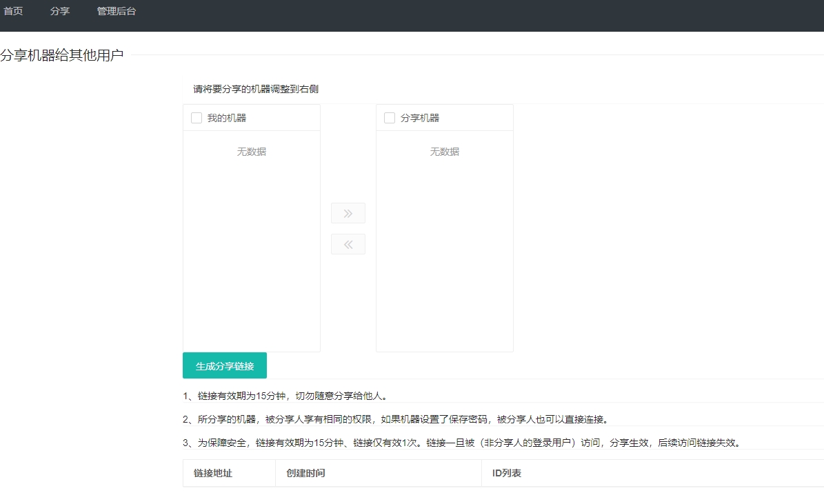The width and height of the screenshot is (824, 504).
Task: Click the 请将要分享的机器调整到右侧 instruction text
Action: [x=256, y=89]
